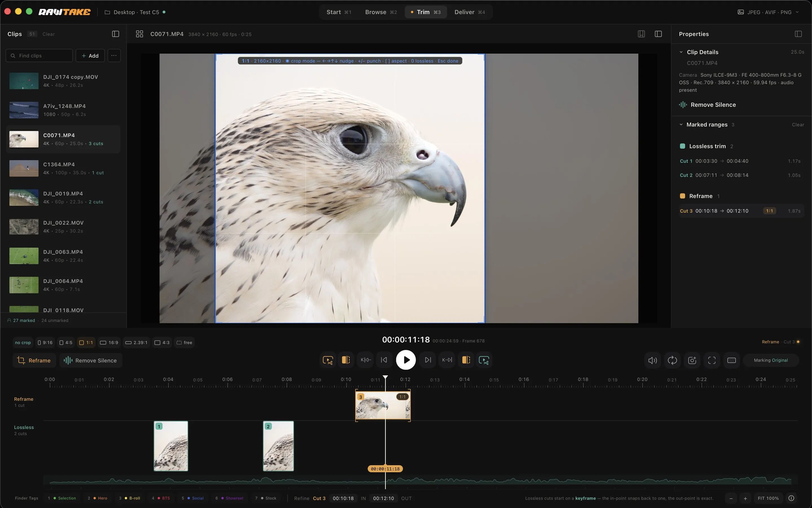
Task: Step back one frame
Action: (384, 360)
